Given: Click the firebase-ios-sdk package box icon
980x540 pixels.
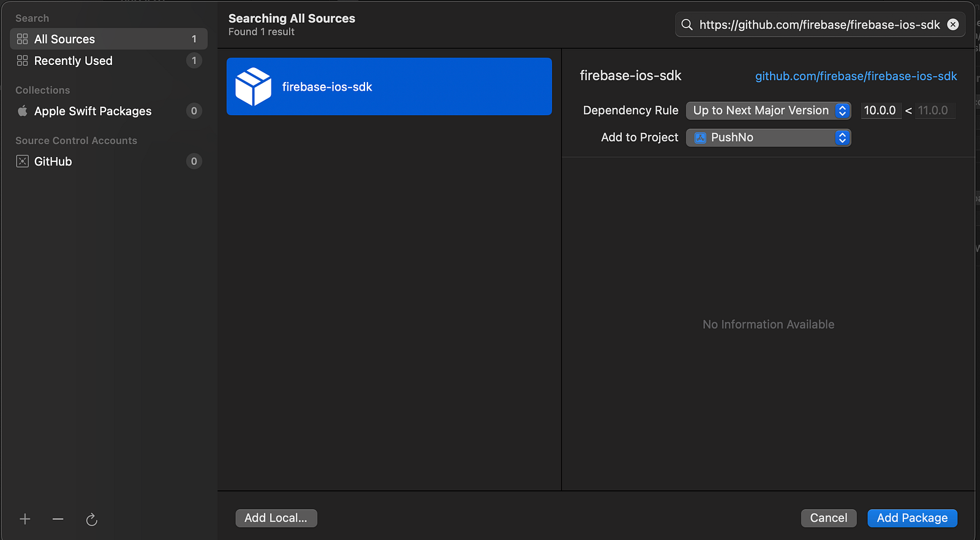Looking at the screenshot, I should (254, 86).
